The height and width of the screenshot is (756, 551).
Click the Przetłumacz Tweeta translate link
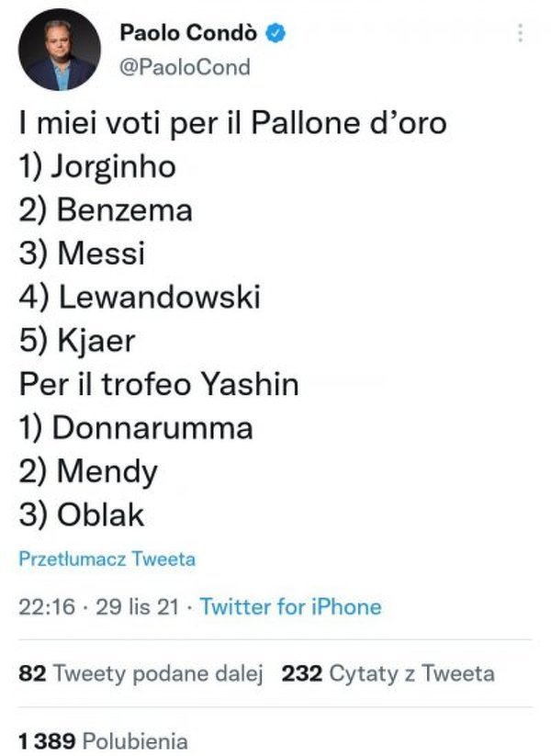(x=107, y=559)
